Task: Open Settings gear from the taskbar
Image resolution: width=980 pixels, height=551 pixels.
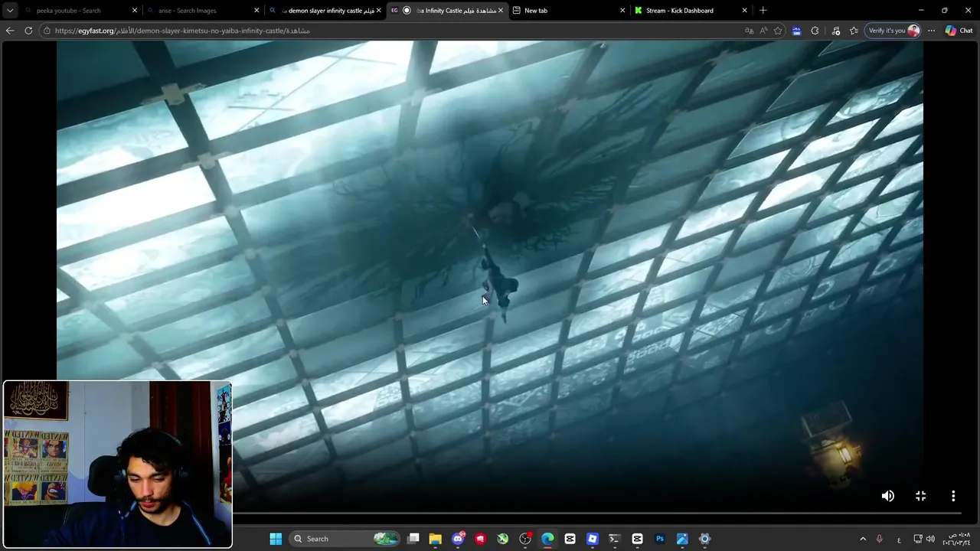Action: 704,539
